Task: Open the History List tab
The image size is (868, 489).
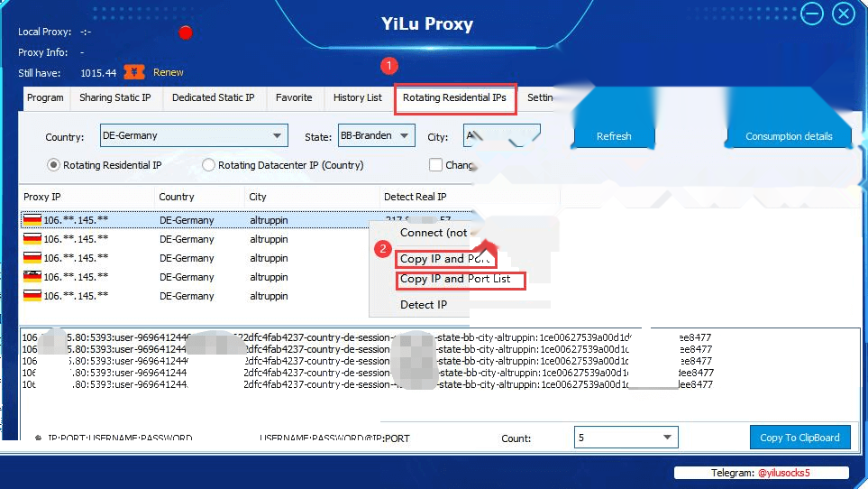Action: point(358,98)
